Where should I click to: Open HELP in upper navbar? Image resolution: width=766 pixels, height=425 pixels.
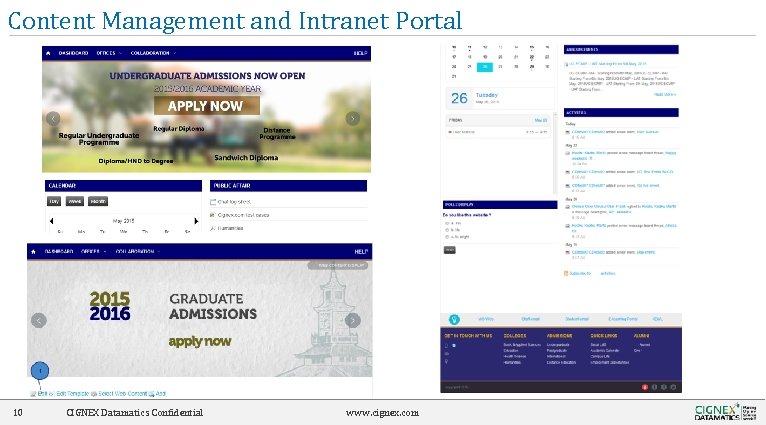(361, 53)
